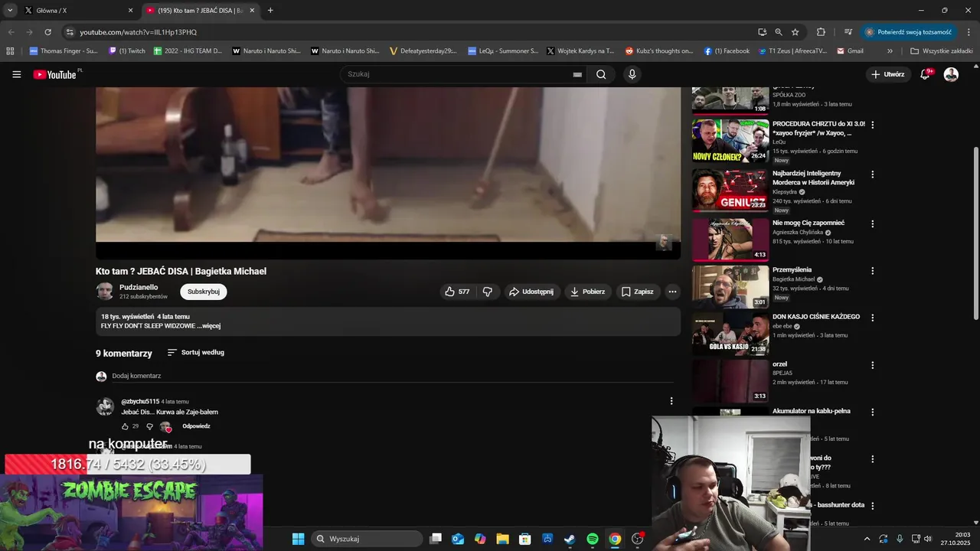Screen dimensions: 980x551
Task: Show more bookmarks chevron
Action: pos(890,51)
